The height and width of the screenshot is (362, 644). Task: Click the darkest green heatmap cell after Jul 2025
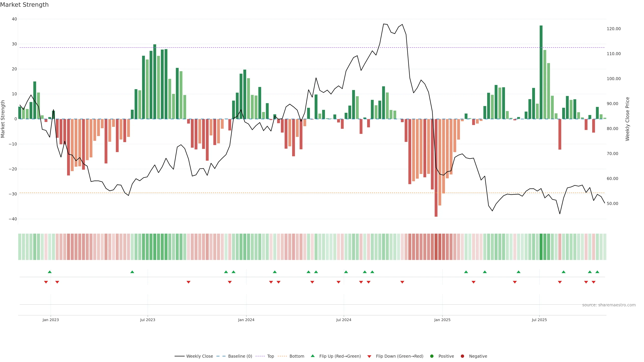[541, 247]
